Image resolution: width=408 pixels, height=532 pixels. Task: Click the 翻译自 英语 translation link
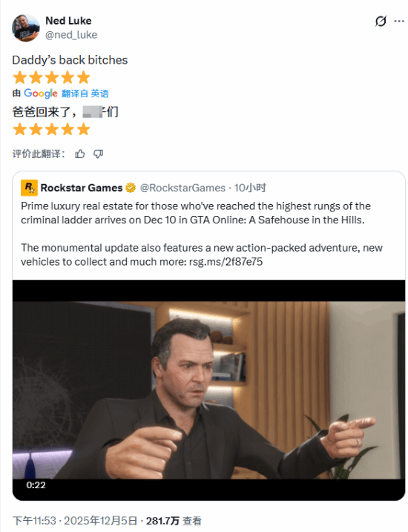coord(85,93)
